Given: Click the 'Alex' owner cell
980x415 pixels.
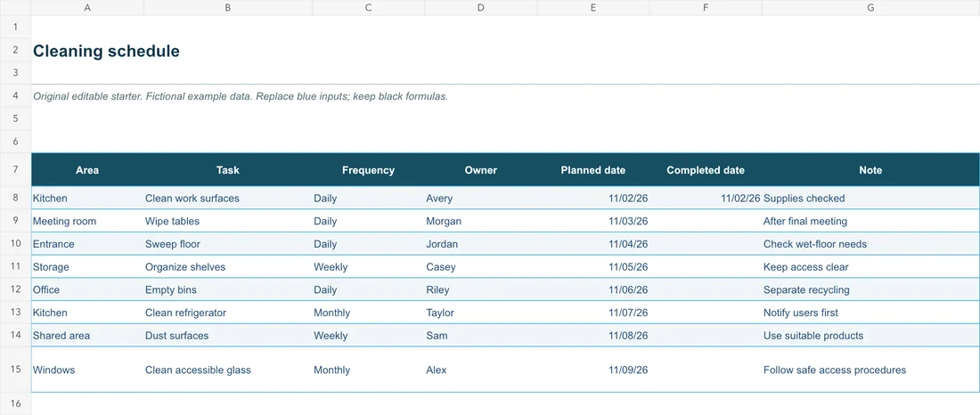Looking at the screenshot, I should (480, 370).
